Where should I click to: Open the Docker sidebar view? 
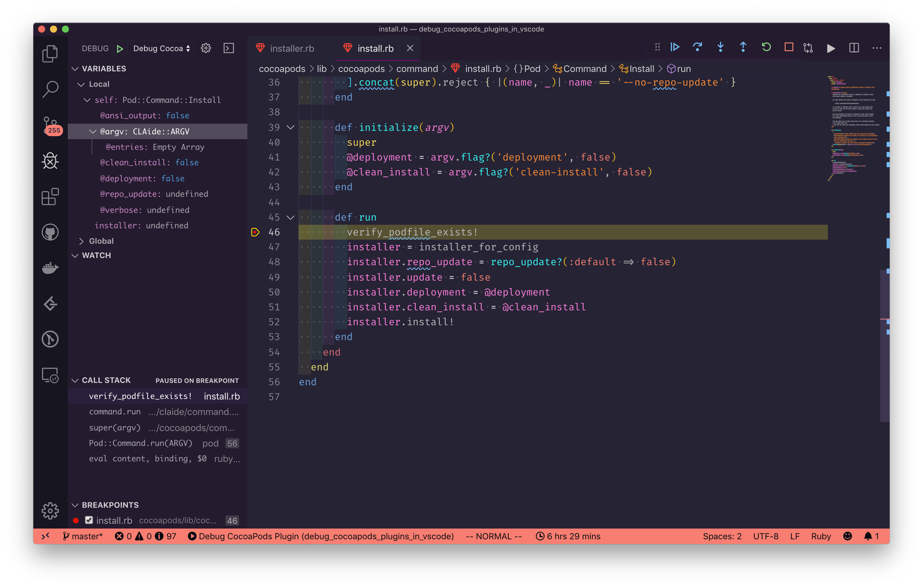[x=50, y=268]
